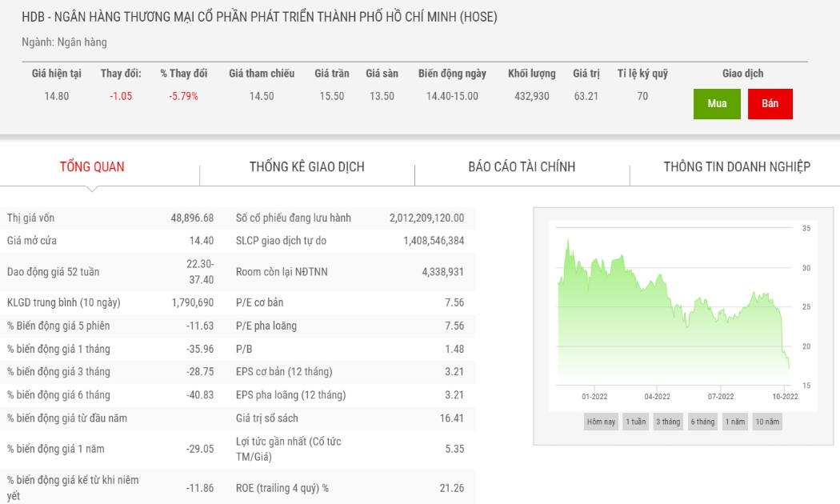Click ceiling price value 15.50
The width and height of the screenshot is (840, 504).
pyautogui.click(x=332, y=97)
